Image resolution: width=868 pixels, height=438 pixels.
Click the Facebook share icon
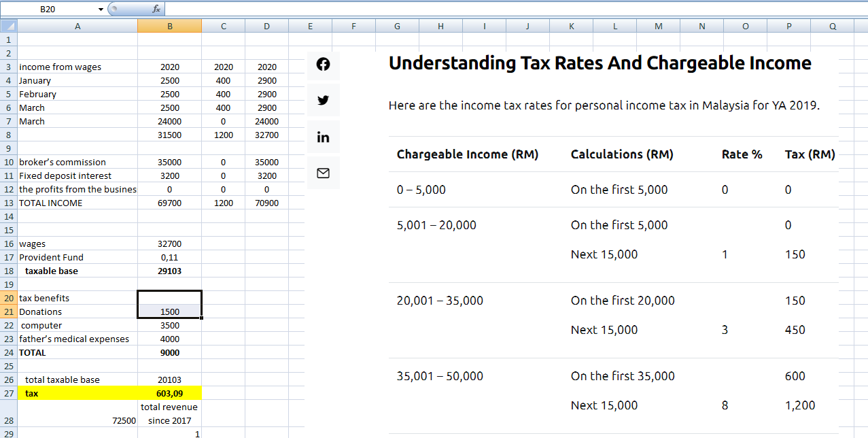324,65
